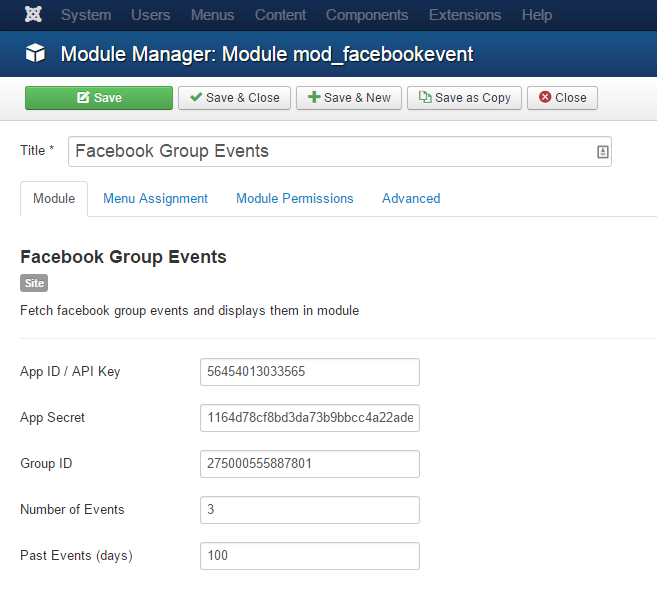The height and width of the screenshot is (607, 657).
Task: Click the module cube icon in header
Action: coord(35,54)
